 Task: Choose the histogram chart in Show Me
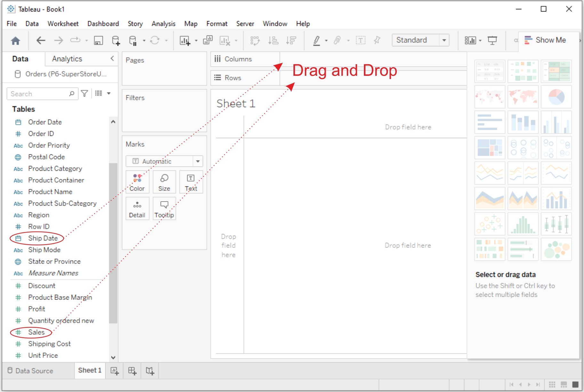pyautogui.click(x=523, y=224)
